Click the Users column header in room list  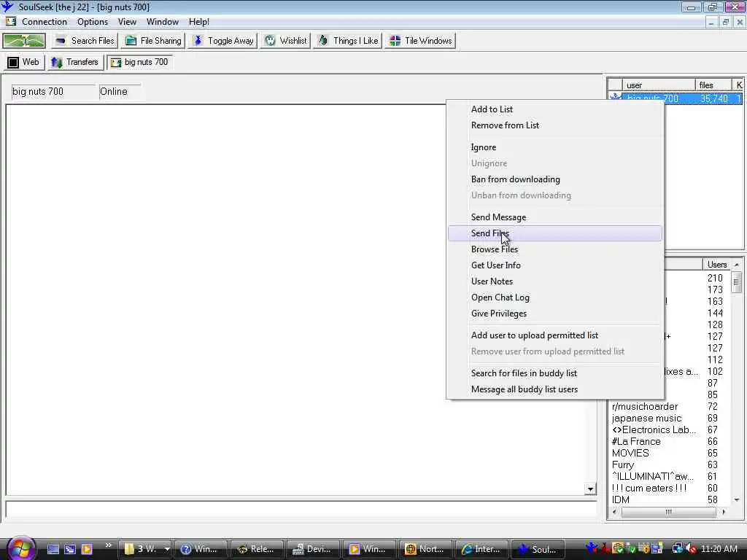[x=716, y=265]
